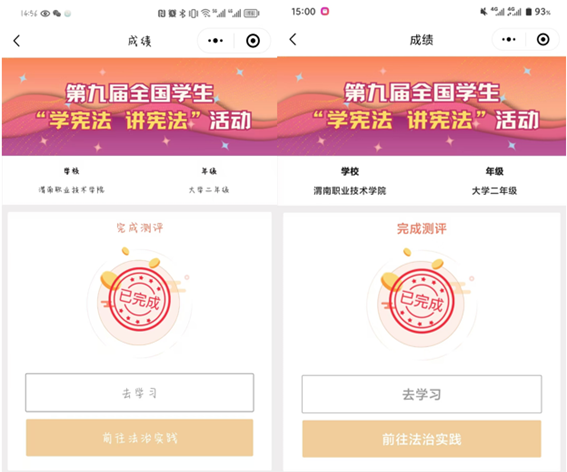567x472 pixels.
Task: Tap the 学宪法 讲宪法 banner on right
Action: coord(422,106)
